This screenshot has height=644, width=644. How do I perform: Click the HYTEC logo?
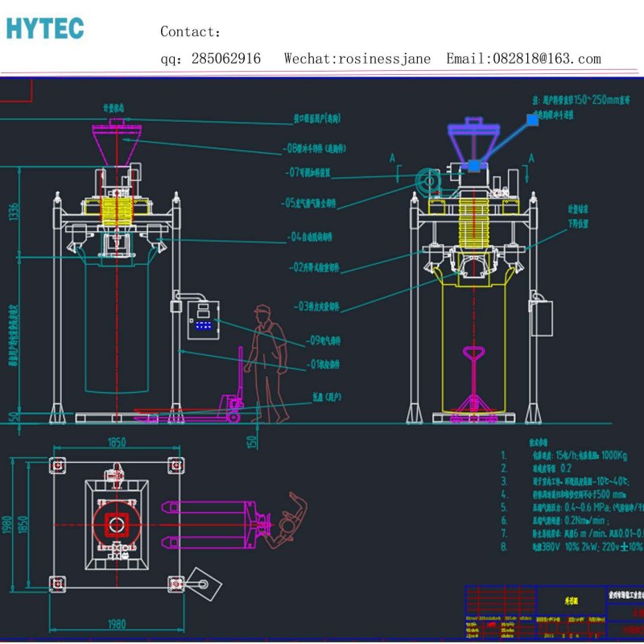[44, 28]
